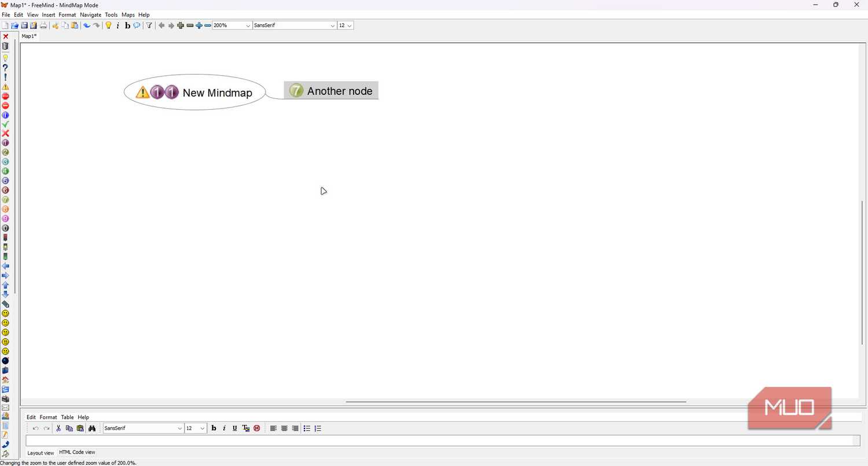Toggle italic in the note editor toolbar
Screen dimensions: 868x466
(x=224, y=428)
